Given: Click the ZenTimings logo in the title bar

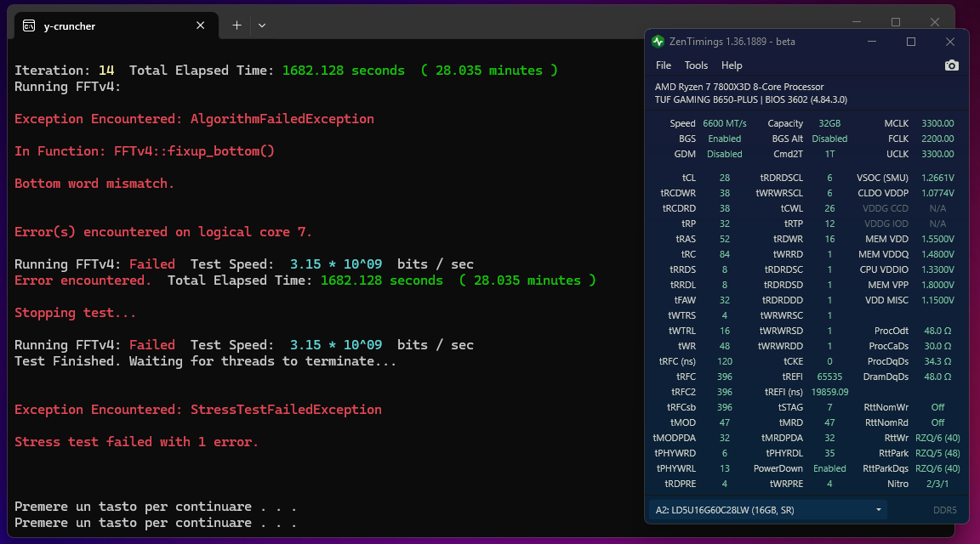Looking at the screenshot, I should 658,41.
